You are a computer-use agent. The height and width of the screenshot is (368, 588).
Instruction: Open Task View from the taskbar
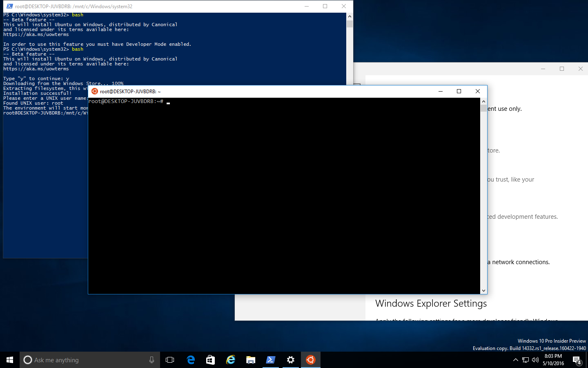tap(170, 360)
